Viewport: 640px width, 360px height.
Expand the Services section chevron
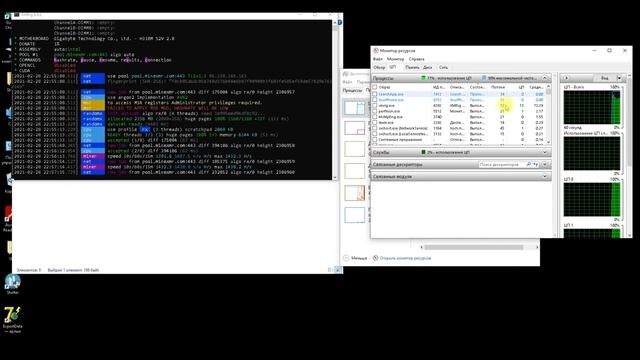click(544, 152)
